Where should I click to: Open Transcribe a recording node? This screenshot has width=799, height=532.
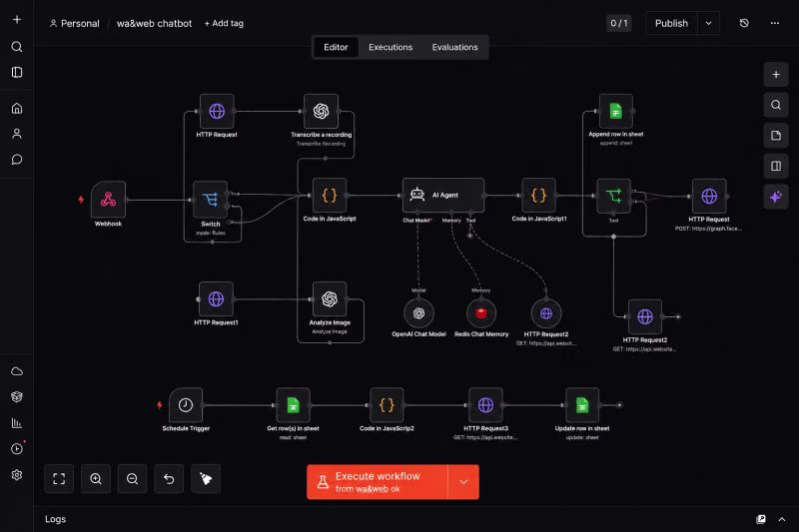[x=321, y=111]
